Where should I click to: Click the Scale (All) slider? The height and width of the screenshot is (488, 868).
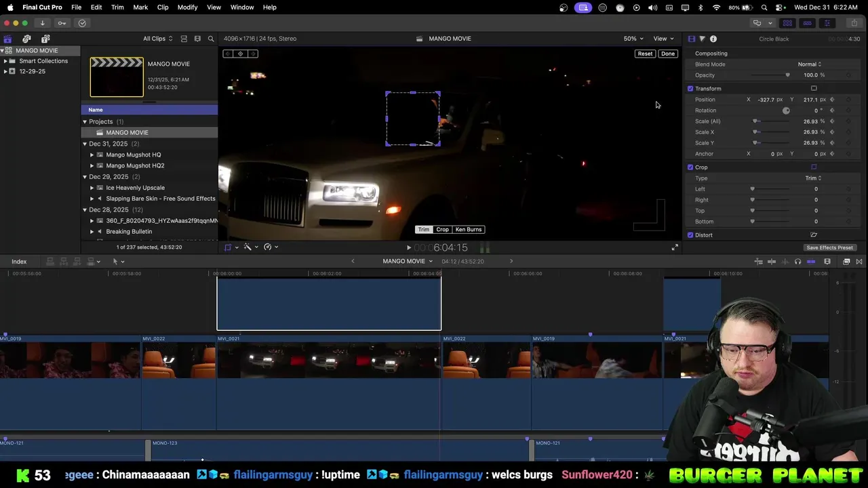coord(770,121)
